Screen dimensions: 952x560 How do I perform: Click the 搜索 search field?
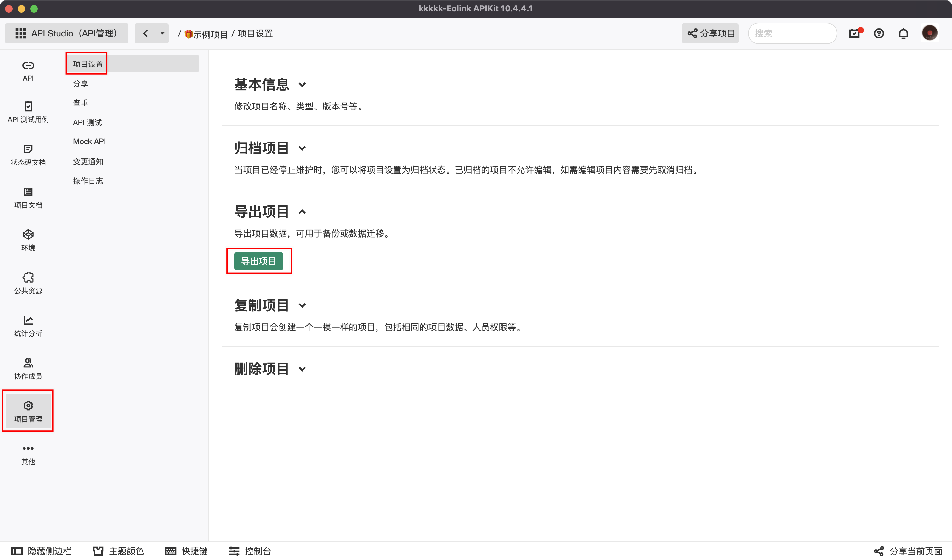(792, 33)
